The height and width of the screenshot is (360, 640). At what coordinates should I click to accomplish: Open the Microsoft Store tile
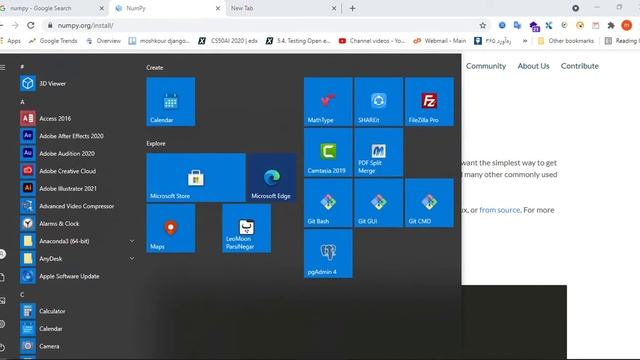pos(196,178)
